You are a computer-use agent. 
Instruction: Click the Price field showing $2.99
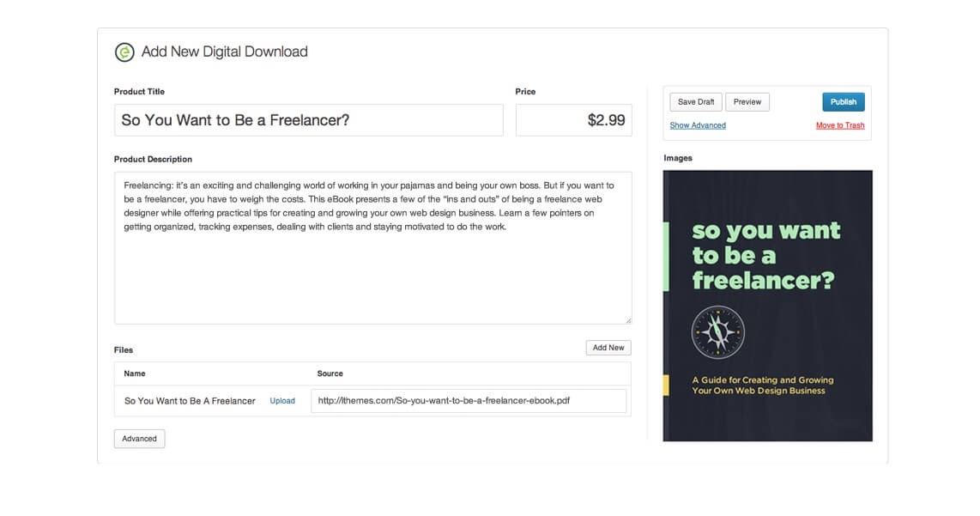tap(574, 120)
